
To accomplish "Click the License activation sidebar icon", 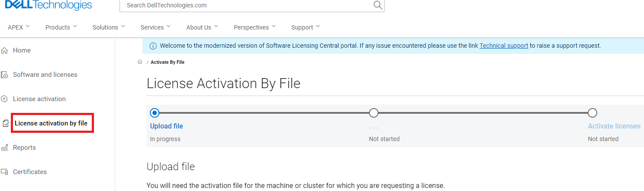I will pyautogui.click(x=5, y=99).
